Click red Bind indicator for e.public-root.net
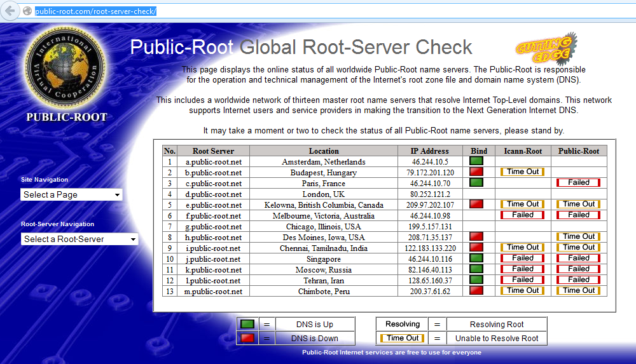The width and height of the screenshot is (636, 364). pyautogui.click(x=476, y=204)
